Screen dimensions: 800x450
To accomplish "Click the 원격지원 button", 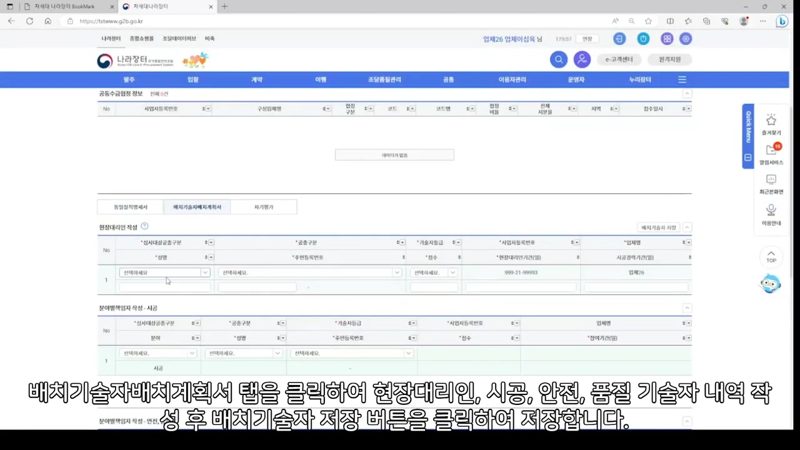I will [x=670, y=60].
